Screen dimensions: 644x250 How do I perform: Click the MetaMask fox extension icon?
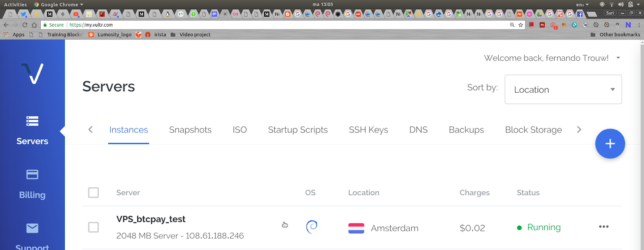tap(564, 25)
